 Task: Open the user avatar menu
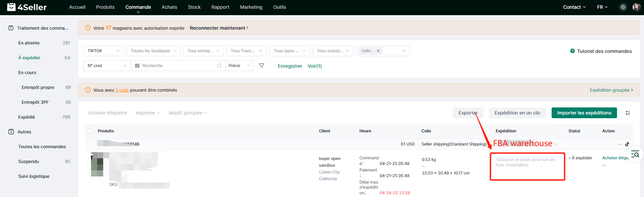tap(636, 7)
